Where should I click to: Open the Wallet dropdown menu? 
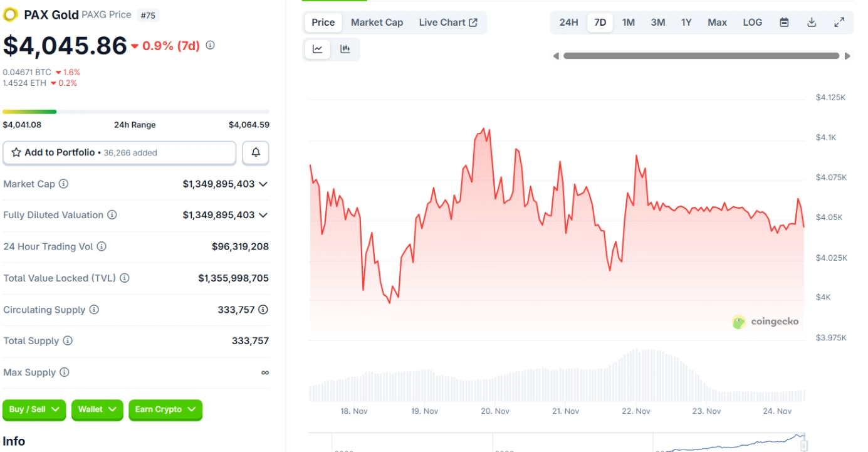click(x=97, y=409)
